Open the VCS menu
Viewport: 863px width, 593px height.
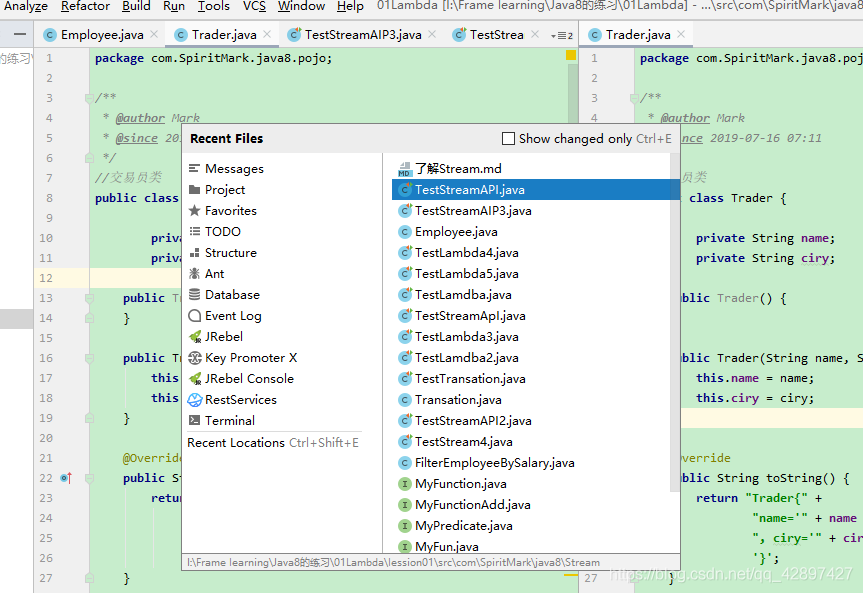tap(254, 7)
